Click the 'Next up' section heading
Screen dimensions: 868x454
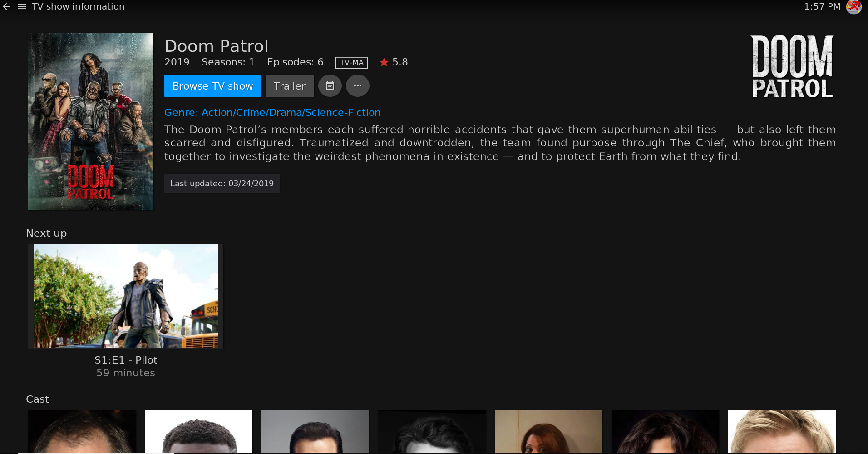click(46, 234)
